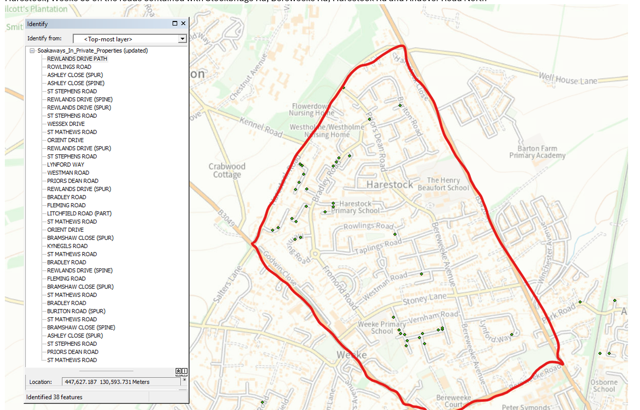Select LYNFORD WAY feature

[65, 165]
